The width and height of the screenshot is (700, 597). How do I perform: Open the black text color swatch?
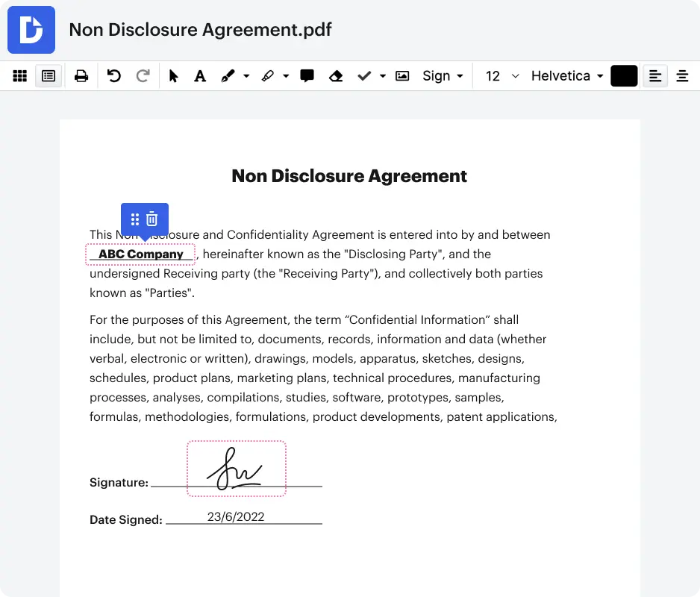pos(624,76)
